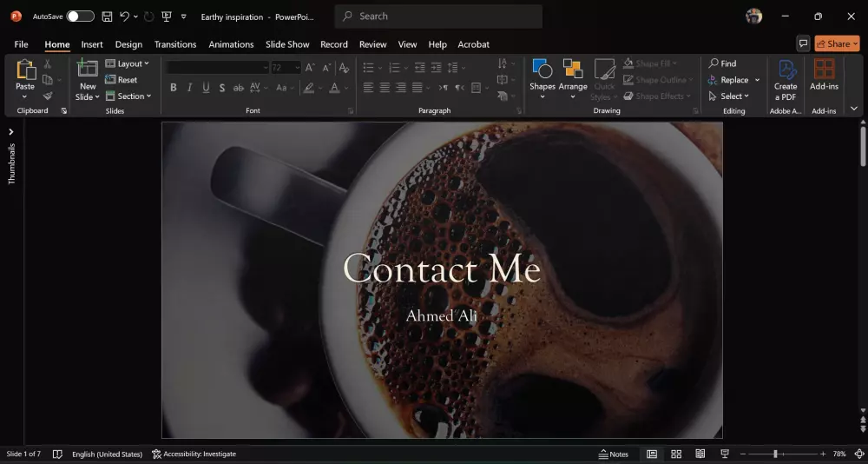Justify paragraph text
The width and height of the screenshot is (868, 464).
click(x=418, y=88)
